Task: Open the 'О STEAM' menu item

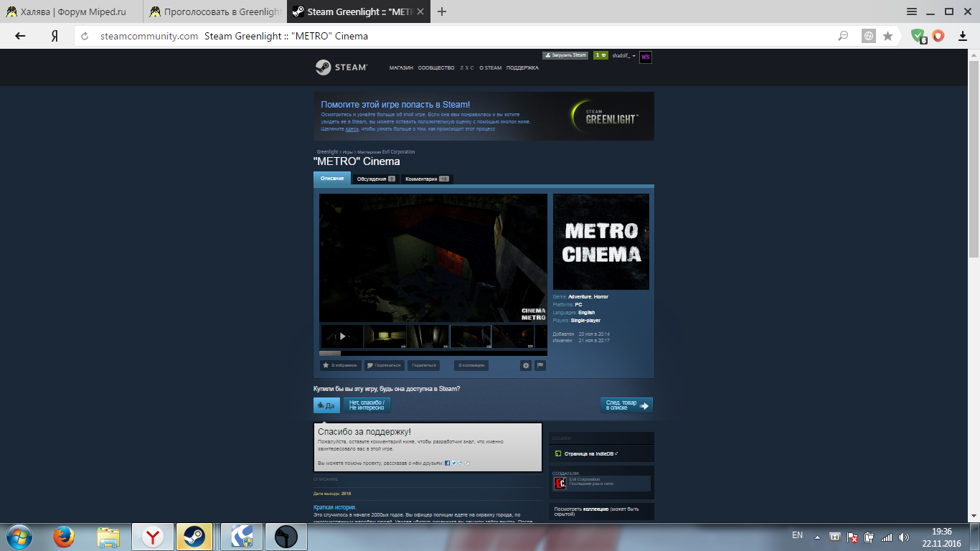Action: (x=491, y=68)
